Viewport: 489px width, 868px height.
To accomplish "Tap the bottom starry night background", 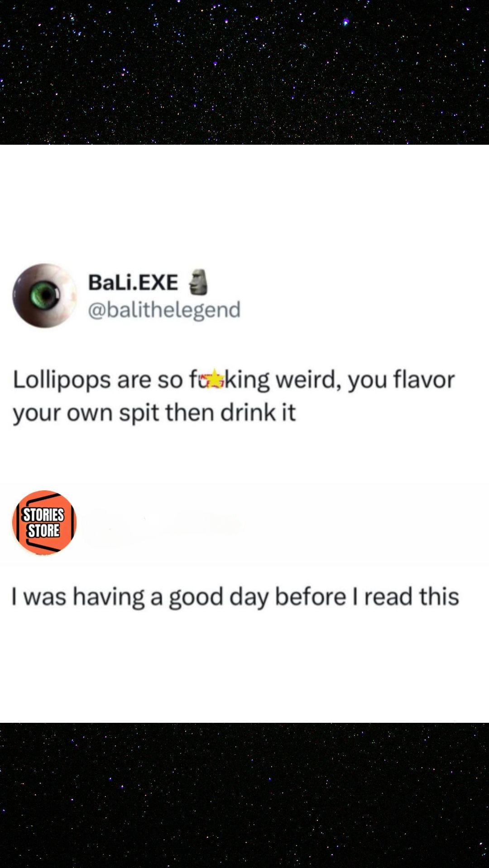I will point(244,795).
